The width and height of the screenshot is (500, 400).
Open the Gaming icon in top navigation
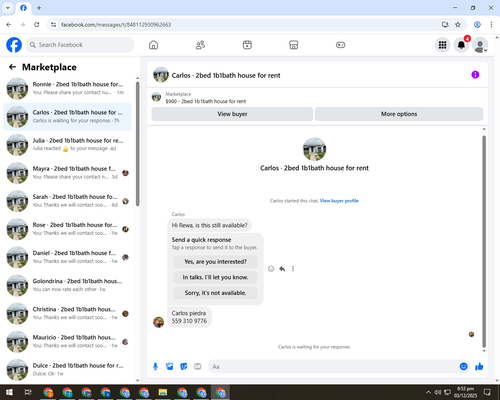[x=340, y=45]
